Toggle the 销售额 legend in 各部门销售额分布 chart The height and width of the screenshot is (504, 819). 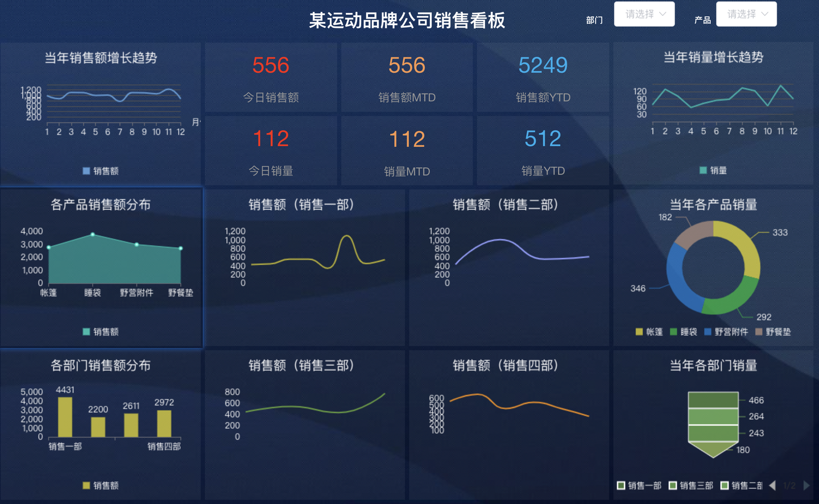pos(101,486)
